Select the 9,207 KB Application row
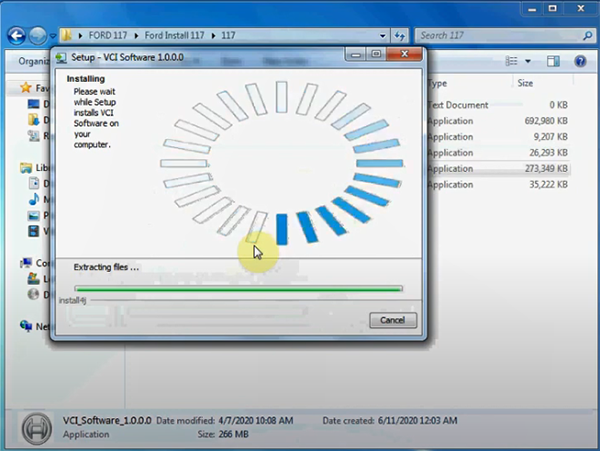 pyautogui.click(x=497, y=137)
